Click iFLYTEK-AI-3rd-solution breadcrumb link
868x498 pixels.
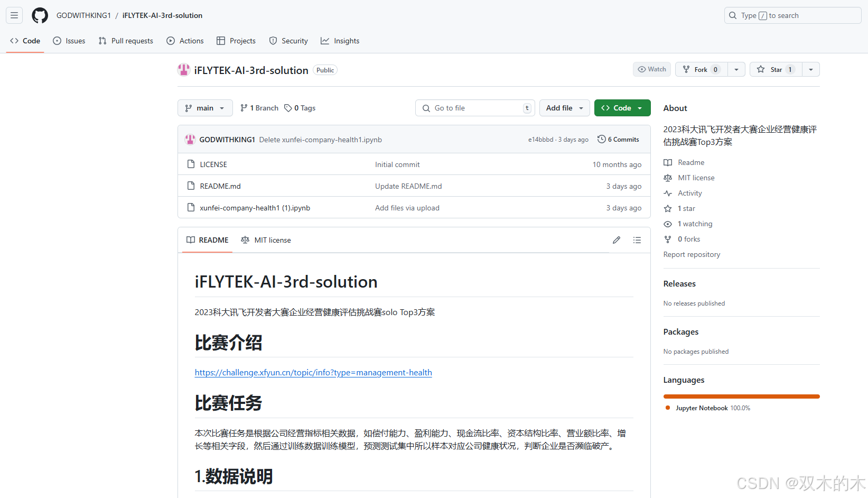(162, 15)
